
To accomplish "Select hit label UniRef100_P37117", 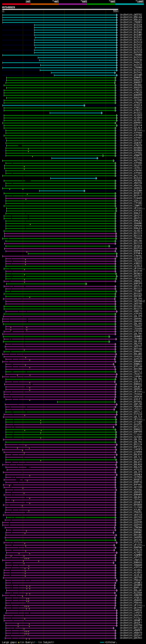I will pyautogui.click(x=131, y=618).
